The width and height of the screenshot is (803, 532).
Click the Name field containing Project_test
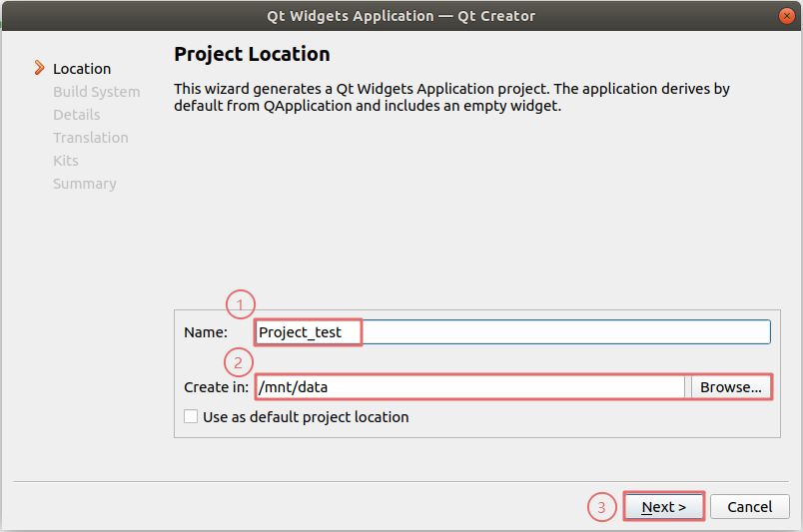point(511,332)
